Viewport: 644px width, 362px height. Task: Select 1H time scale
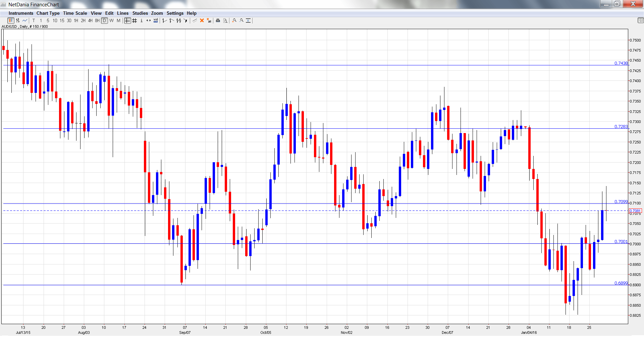[76, 21]
